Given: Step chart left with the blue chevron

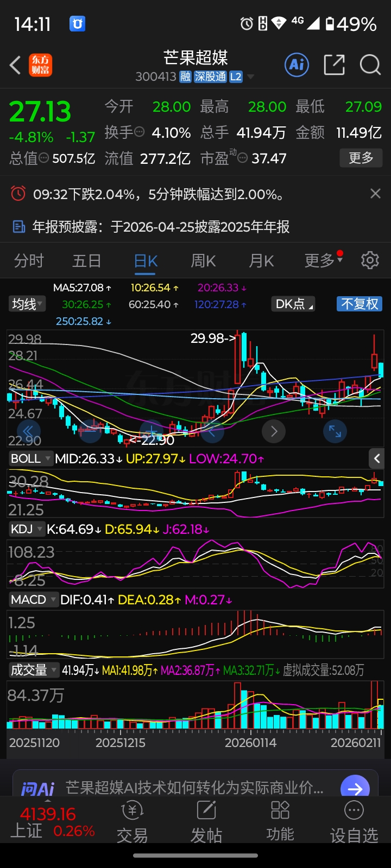Looking at the screenshot, I should [212, 431].
